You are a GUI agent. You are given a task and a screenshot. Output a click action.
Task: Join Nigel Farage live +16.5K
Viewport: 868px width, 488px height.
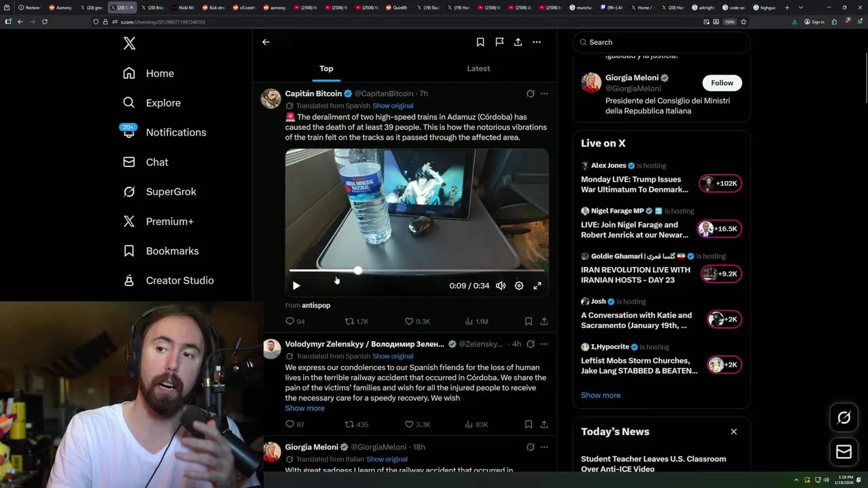coord(719,229)
